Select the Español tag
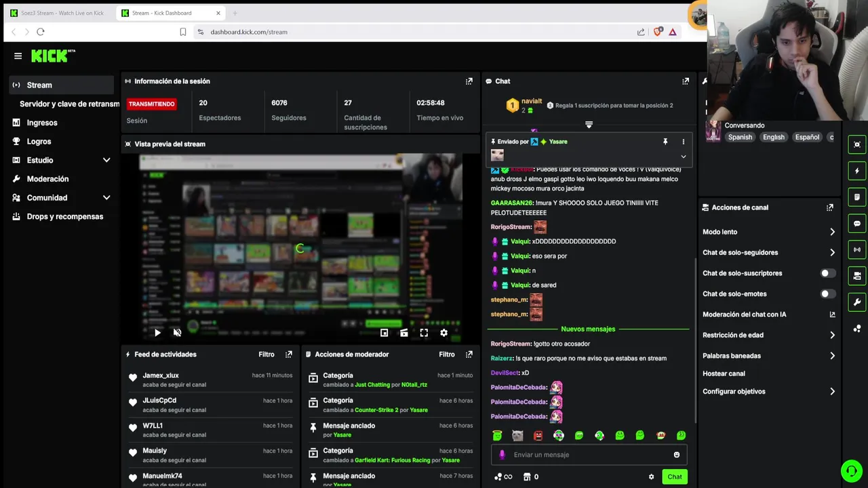 pyautogui.click(x=807, y=138)
